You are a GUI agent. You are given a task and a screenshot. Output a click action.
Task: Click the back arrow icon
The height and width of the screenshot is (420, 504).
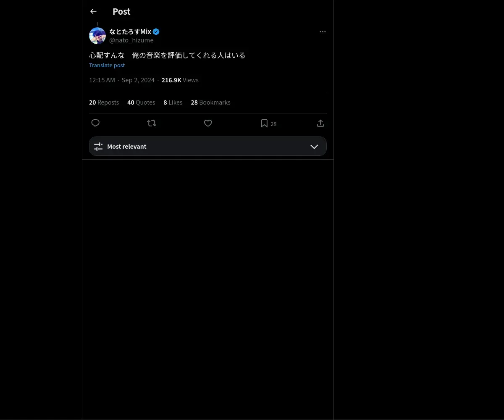pos(93,12)
